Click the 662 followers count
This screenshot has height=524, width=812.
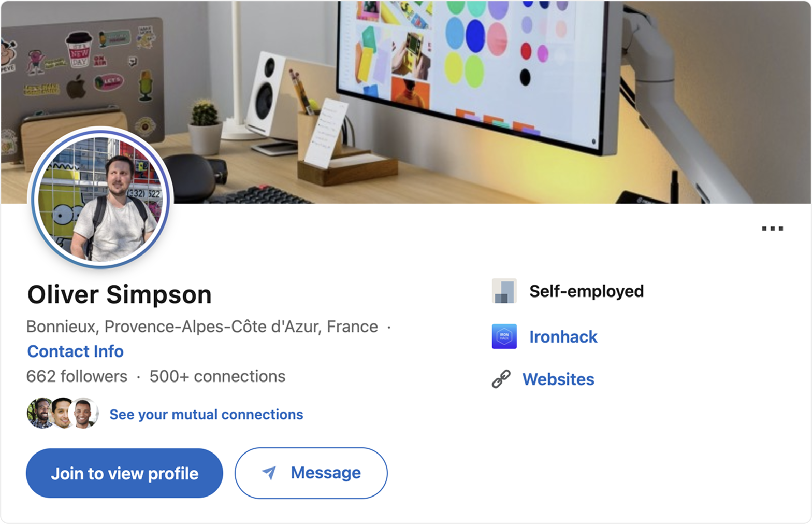[77, 376]
